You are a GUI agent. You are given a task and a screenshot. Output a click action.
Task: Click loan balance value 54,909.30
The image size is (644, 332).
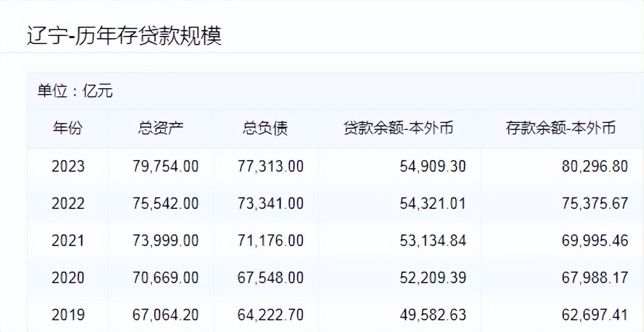pyautogui.click(x=433, y=167)
